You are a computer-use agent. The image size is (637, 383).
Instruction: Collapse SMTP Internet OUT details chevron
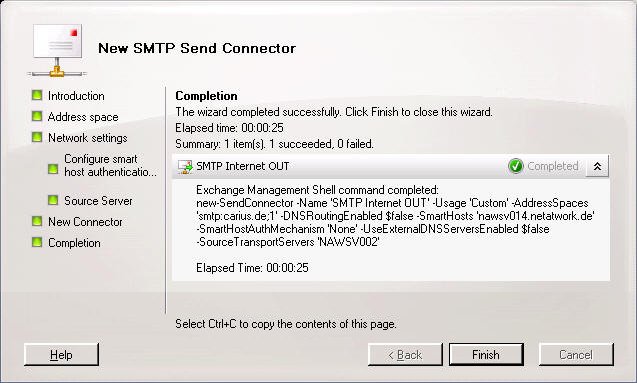(597, 166)
